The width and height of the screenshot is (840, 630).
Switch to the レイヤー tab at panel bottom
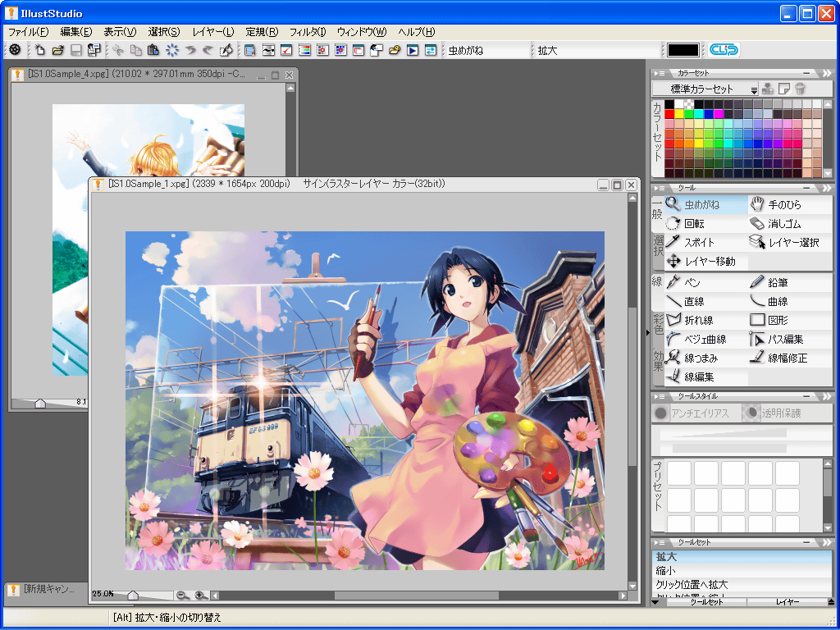[787, 602]
